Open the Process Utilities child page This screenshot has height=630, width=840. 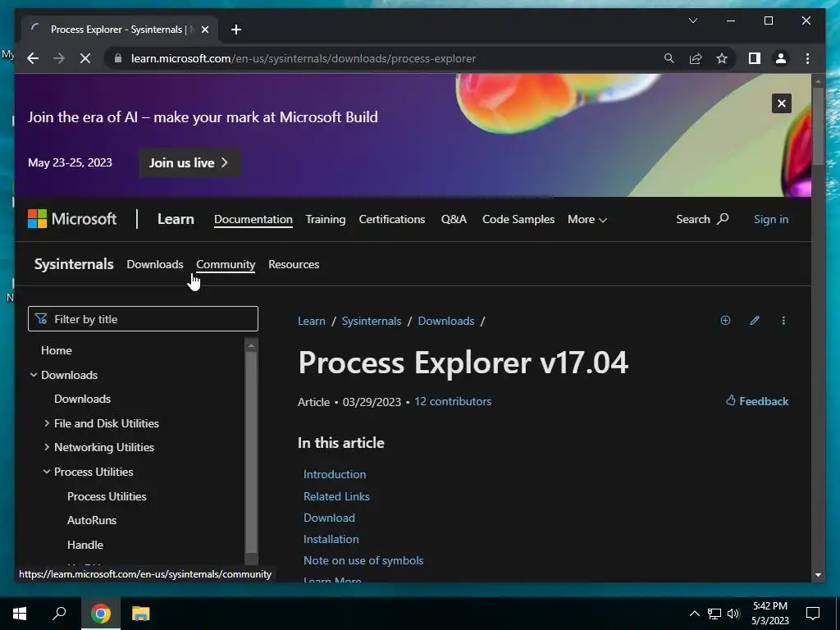tap(107, 496)
